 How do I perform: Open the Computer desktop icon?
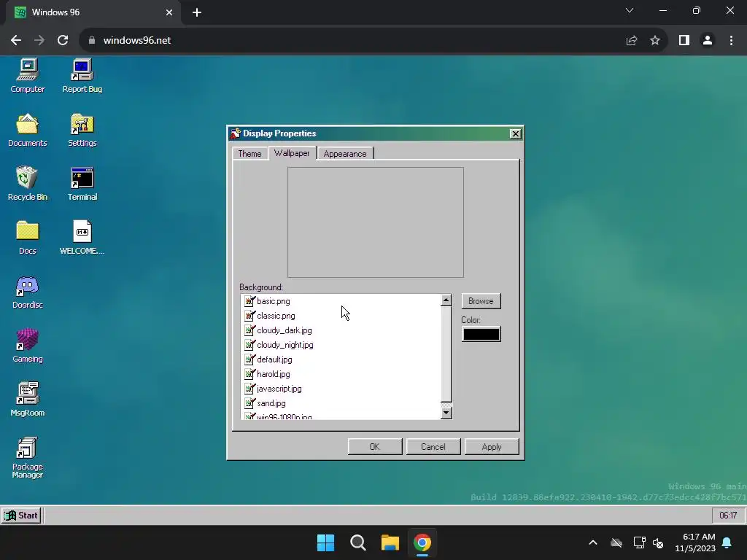pos(28,75)
